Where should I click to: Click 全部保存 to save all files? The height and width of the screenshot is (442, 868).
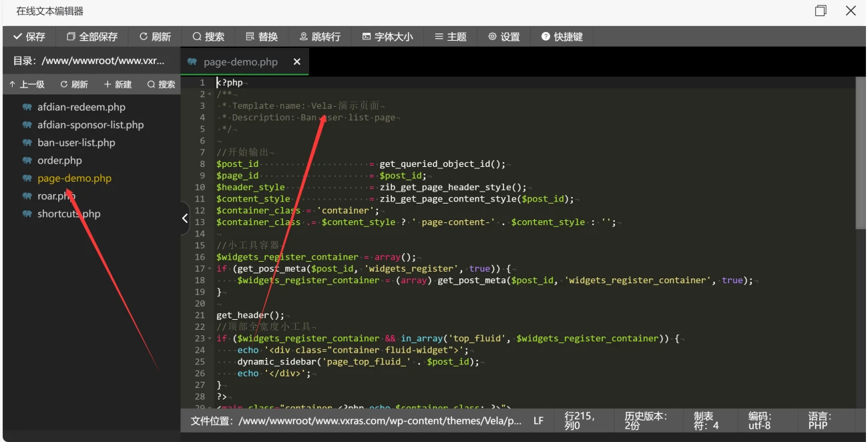pos(92,37)
